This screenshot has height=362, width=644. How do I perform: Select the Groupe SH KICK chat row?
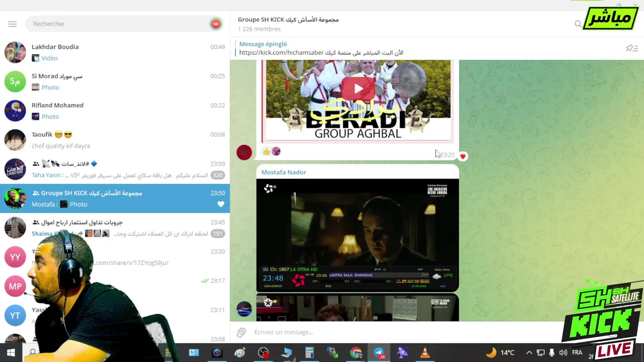coord(115,198)
